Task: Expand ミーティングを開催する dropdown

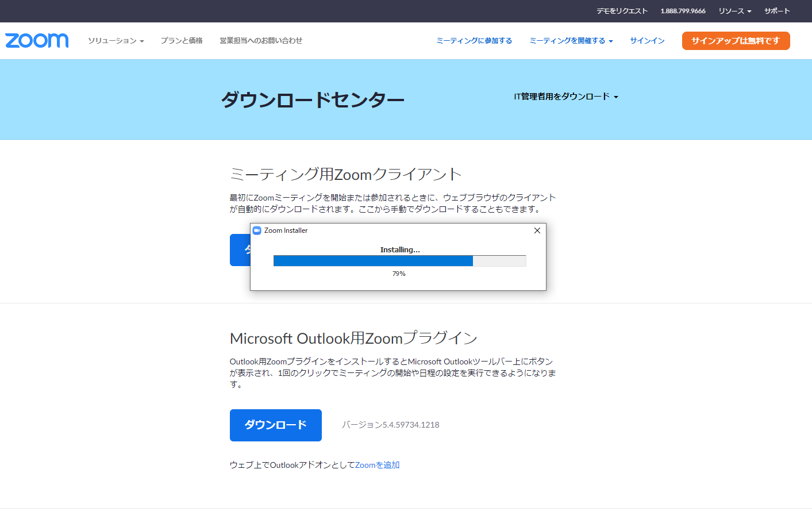Action: tap(571, 41)
